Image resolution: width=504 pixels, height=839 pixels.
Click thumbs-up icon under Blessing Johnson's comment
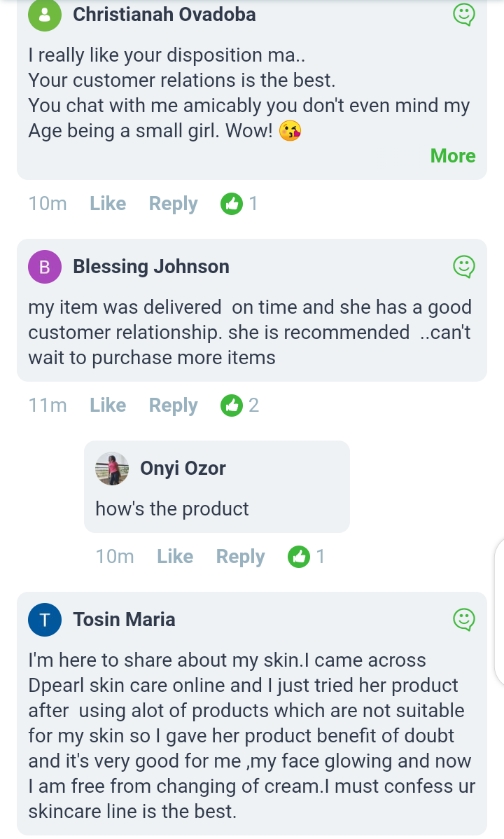click(x=231, y=405)
